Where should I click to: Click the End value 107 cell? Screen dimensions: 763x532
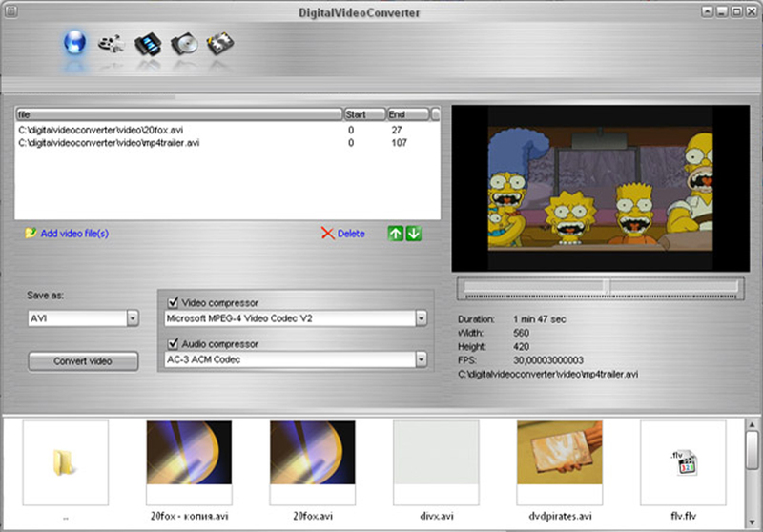(399, 142)
